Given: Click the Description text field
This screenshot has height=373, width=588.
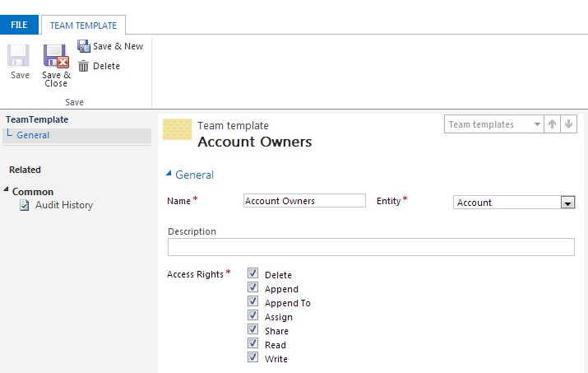Looking at the screenshot, I should (x=371, y=247).
